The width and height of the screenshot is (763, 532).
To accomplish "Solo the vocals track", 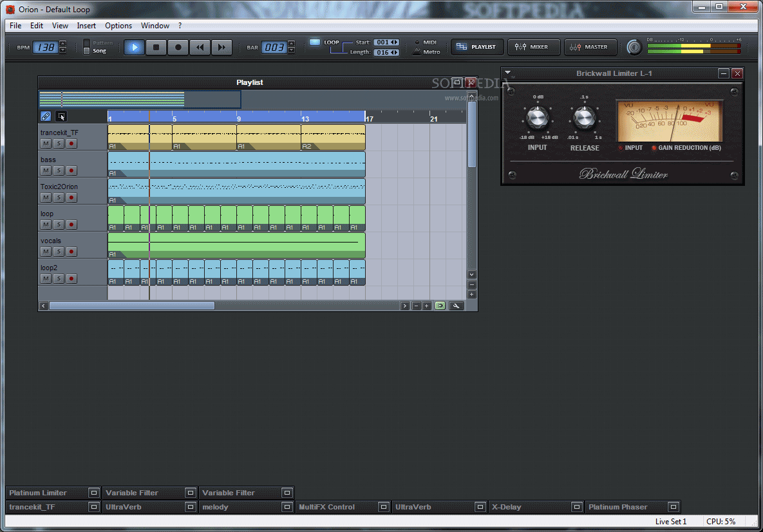I will click(x=59, y=252).
